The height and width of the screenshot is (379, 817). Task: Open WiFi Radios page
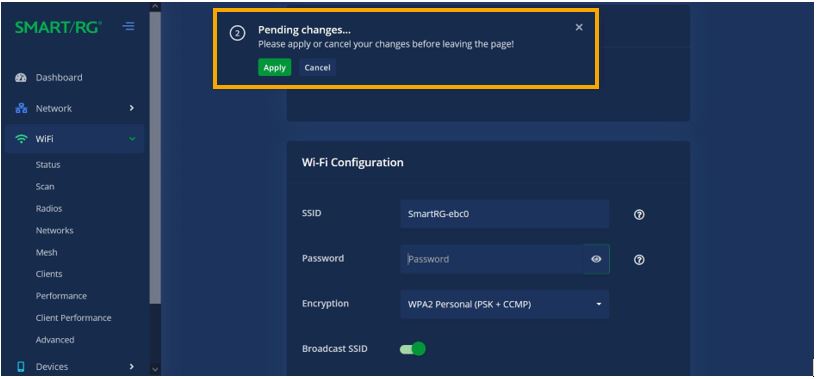pyautogui.click(x=49, y=209)
